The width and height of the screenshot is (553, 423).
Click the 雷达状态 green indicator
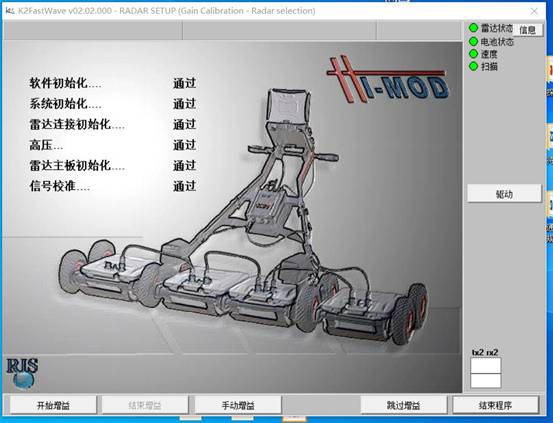point(473,28)
